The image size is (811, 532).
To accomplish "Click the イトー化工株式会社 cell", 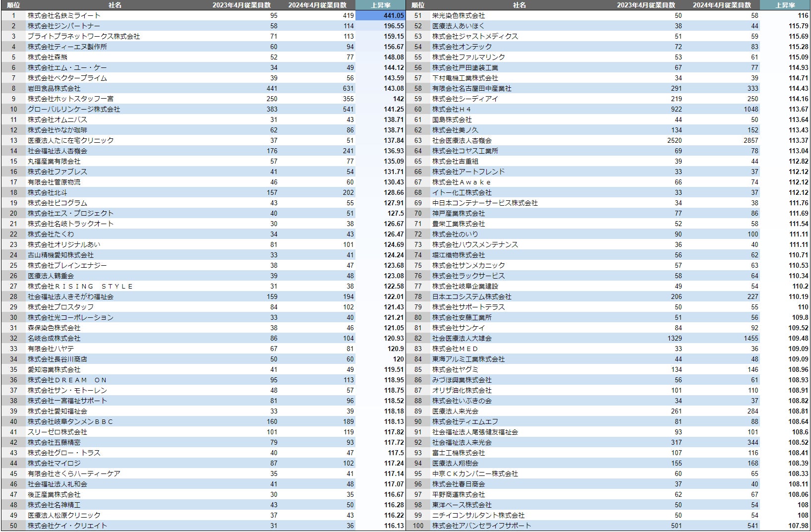I will tap(462, 192).
